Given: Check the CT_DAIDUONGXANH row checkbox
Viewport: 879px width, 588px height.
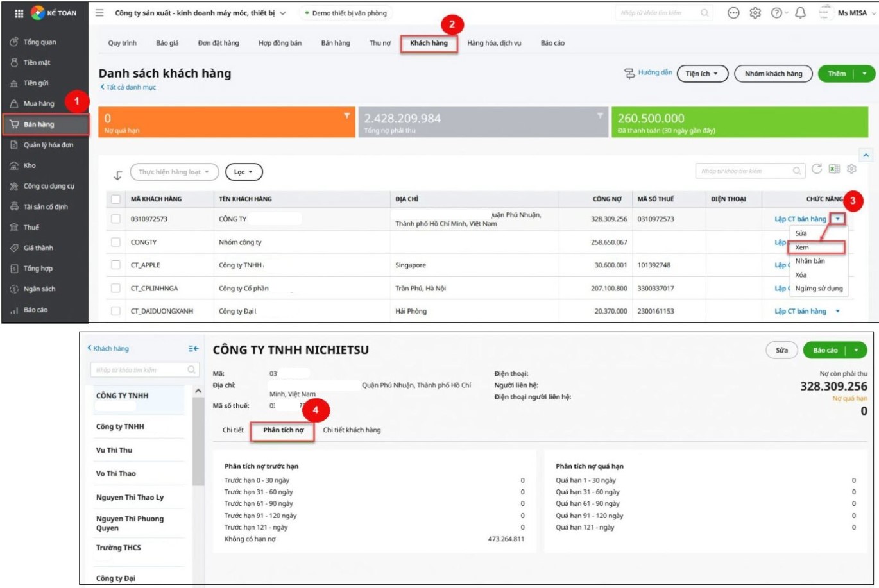Looking at the screenshot, I should point(115,311).
